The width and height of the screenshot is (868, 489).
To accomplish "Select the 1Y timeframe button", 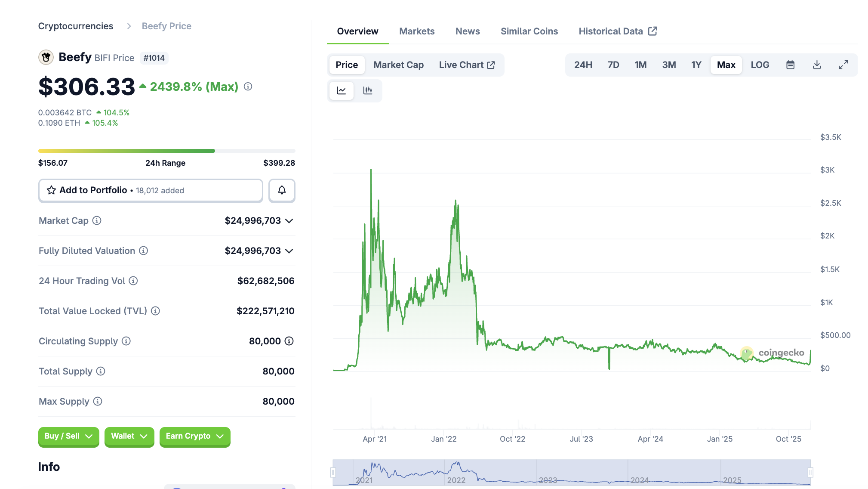I will point(696,65).
